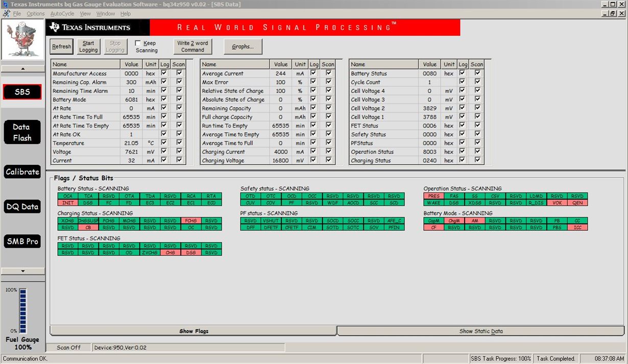This screenshot has width=628, height=364.
Task: Toggle Log checkbox for Battery Status
Action: click(x=462, y=73)
